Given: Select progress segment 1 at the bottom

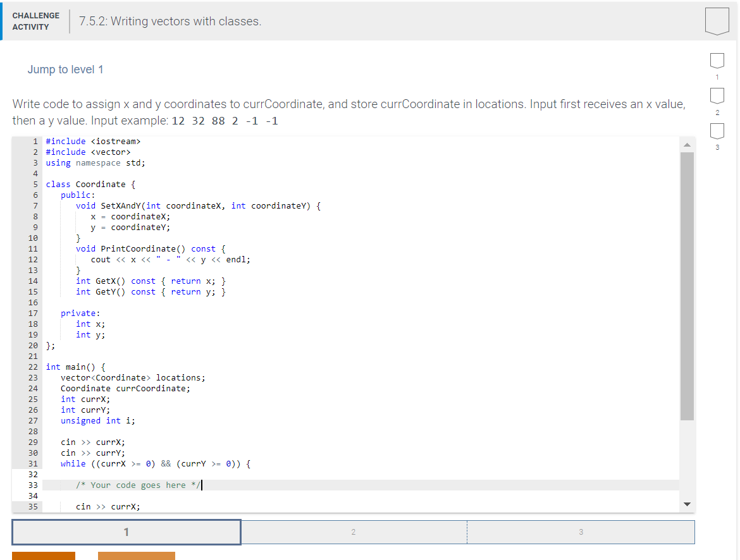Looking at the screenshot, I should [126, 532].
